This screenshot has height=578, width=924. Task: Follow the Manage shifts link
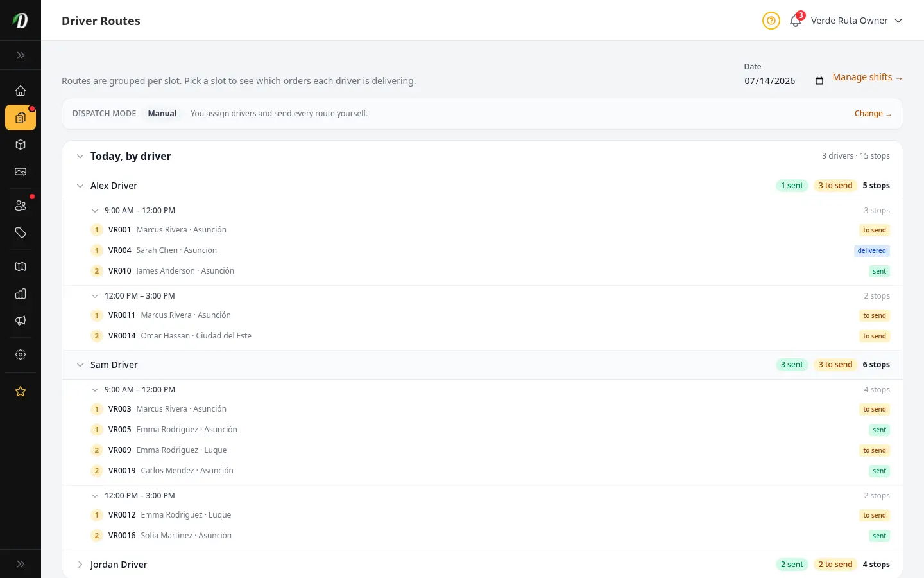pos(868,77)
